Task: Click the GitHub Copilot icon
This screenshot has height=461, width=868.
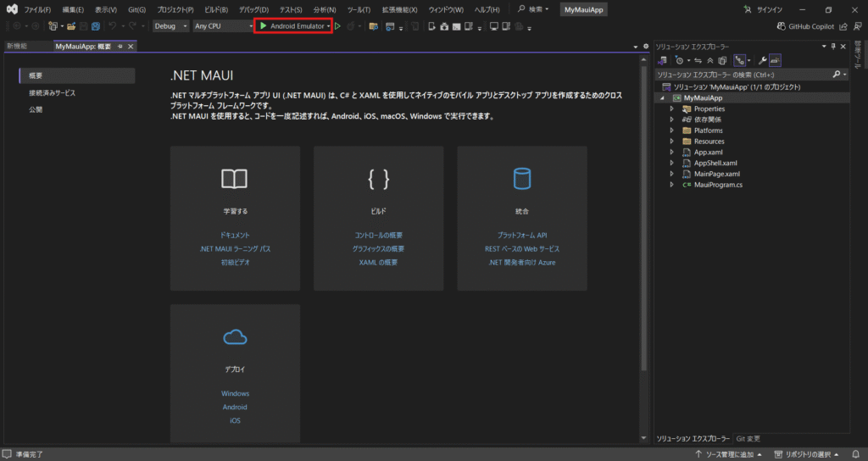Action: click(781, 26)
